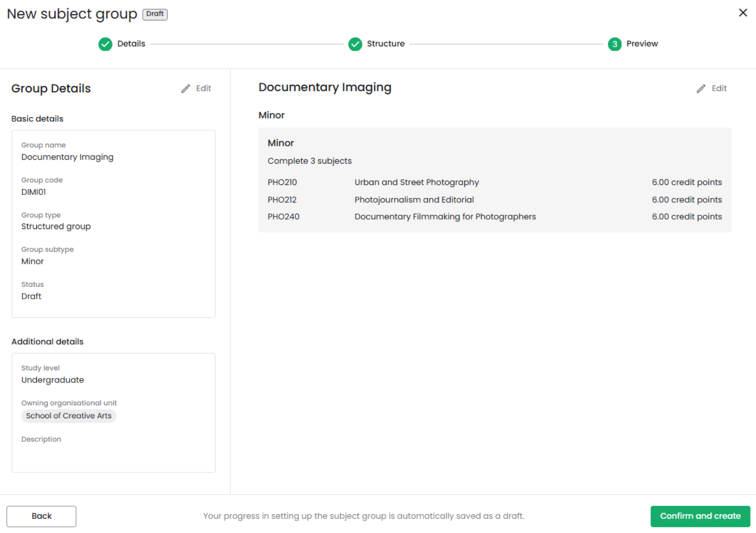
Task: Click the Status value Draft in Basic details
Action: 31,296
